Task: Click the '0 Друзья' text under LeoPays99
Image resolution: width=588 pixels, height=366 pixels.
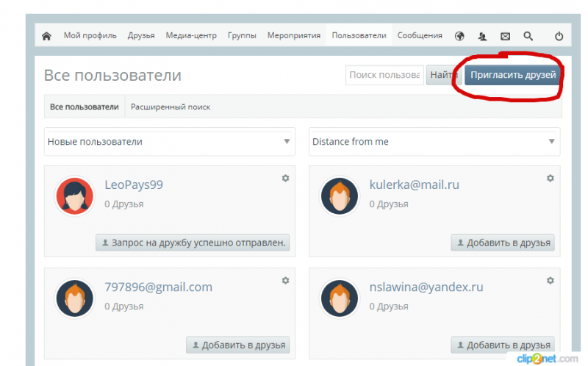Action: tap(124, 204)
